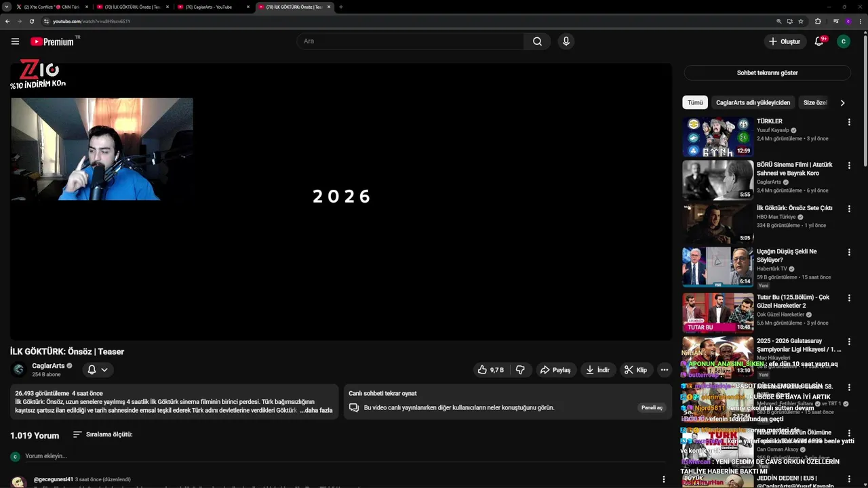Viewport: 868px width, 488px height.
Task: Focus the Ara search field
Action: click(410, 41)
